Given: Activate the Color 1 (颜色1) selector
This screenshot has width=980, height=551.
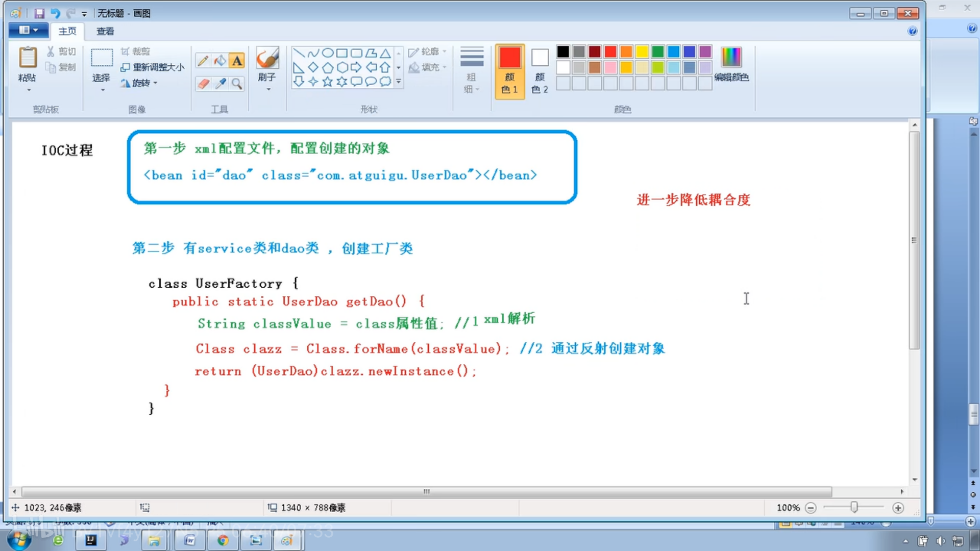Looking at the screenshot, I should (509, 70).
